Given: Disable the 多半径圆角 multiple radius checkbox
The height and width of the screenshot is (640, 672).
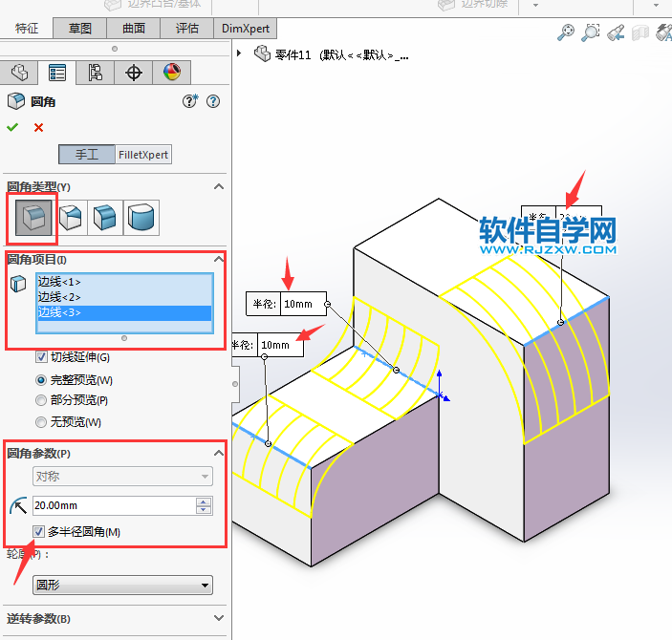Looking at the screenshot, I should (x=39, y=531).
